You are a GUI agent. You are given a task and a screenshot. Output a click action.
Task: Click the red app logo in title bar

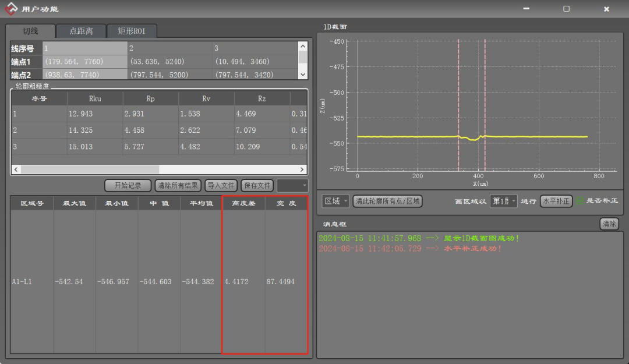(12, 9)
